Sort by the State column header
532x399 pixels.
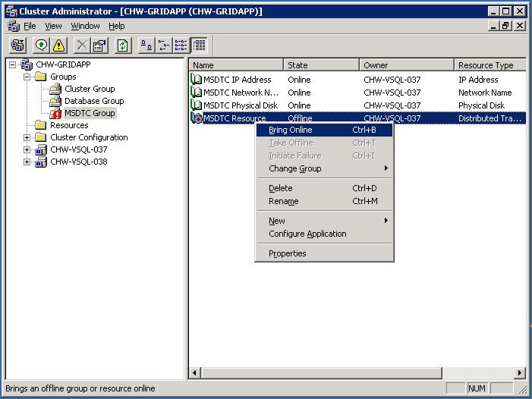(x=321, y=65)
